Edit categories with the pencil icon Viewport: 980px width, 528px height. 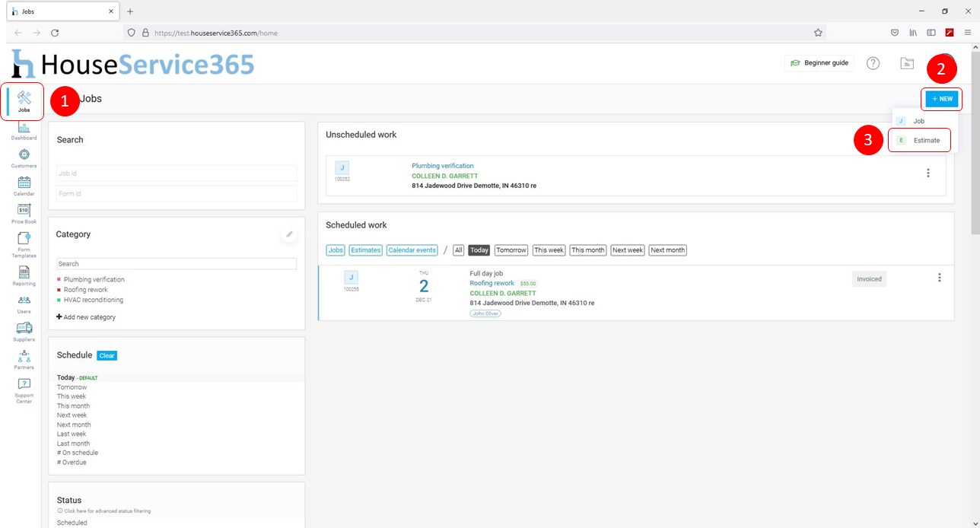point(289,234)
